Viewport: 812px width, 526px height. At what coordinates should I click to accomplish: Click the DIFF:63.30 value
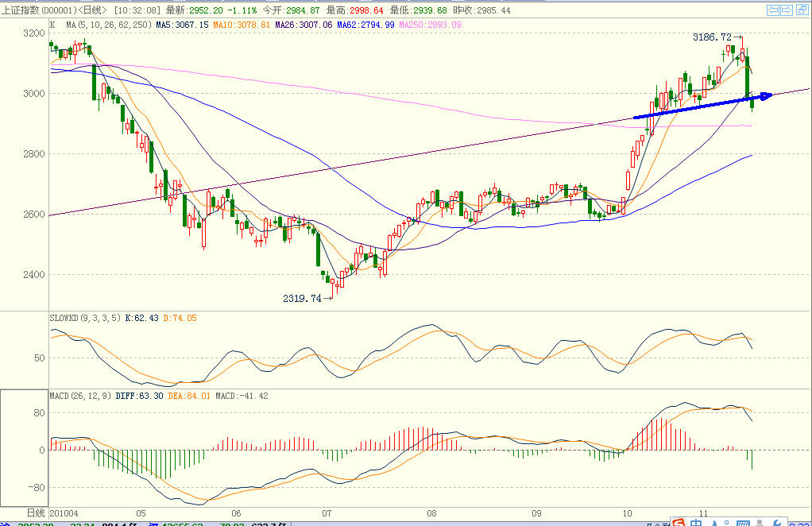pyautogui.click(x=139, y=396)
